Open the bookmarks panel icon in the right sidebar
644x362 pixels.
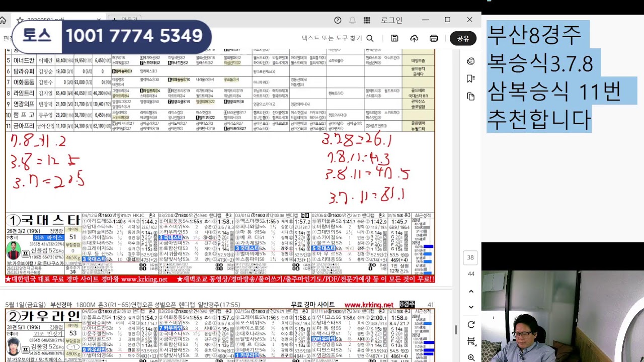(x=471, y=78)
